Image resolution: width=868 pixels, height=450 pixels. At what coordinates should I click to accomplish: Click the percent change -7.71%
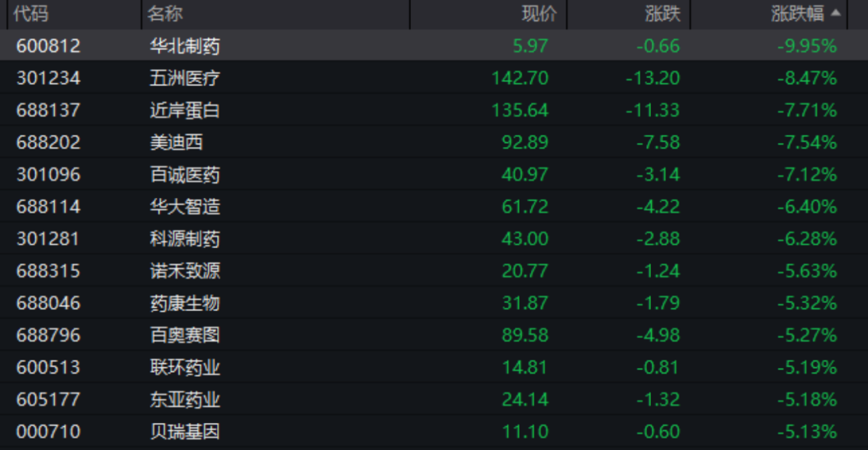(x=807, y=110)
